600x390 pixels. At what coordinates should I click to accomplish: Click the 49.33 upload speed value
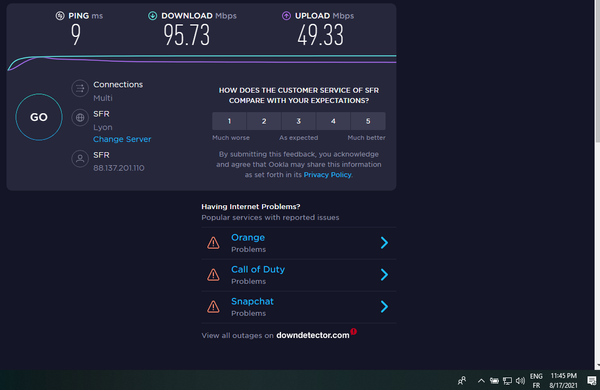pos(321,35)
